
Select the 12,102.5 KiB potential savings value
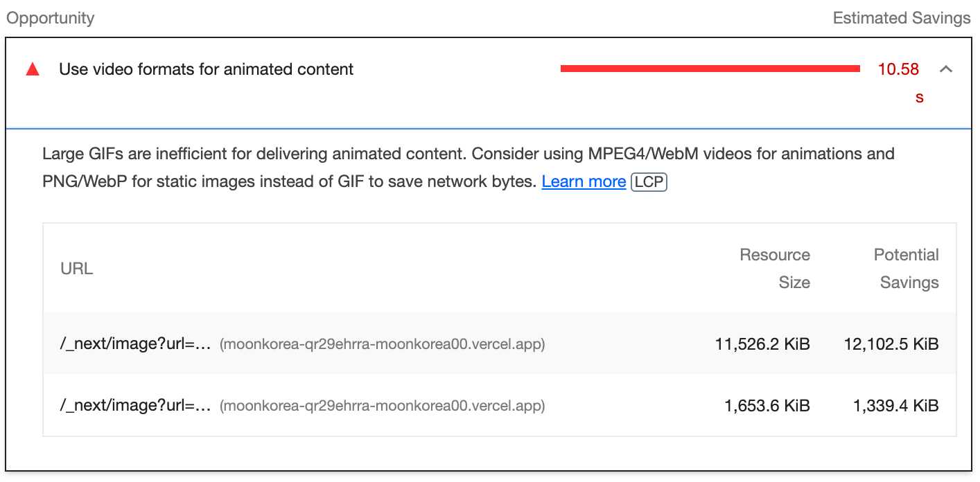891,343
